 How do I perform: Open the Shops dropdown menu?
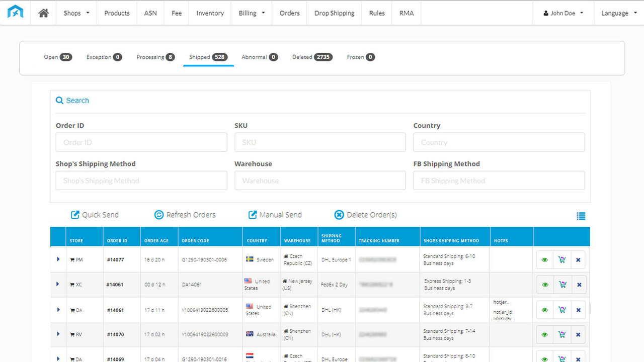pos(76,13)
